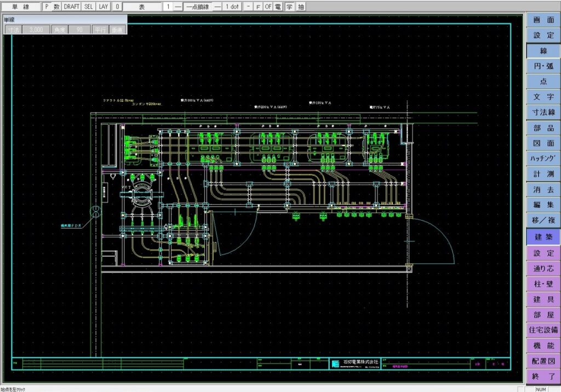Viewport: 561px width, 392px height.
Task: Click the blue 設定 button under 画面
Action: click(543, 36)
